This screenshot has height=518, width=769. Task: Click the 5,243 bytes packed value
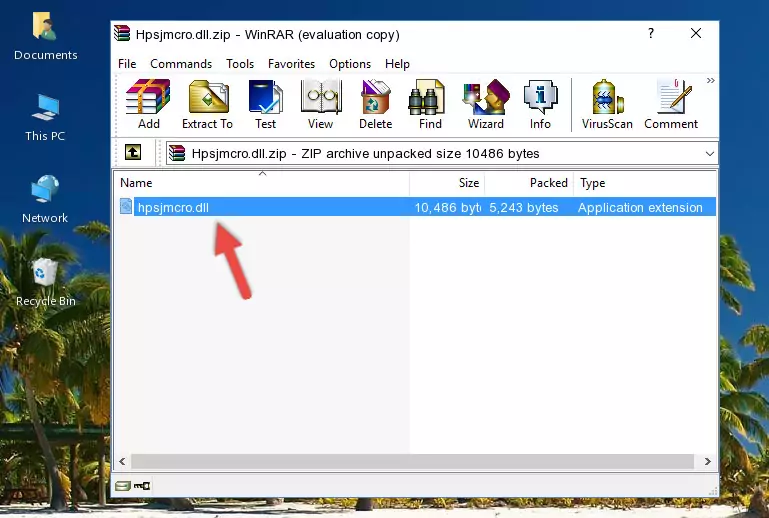523,207
